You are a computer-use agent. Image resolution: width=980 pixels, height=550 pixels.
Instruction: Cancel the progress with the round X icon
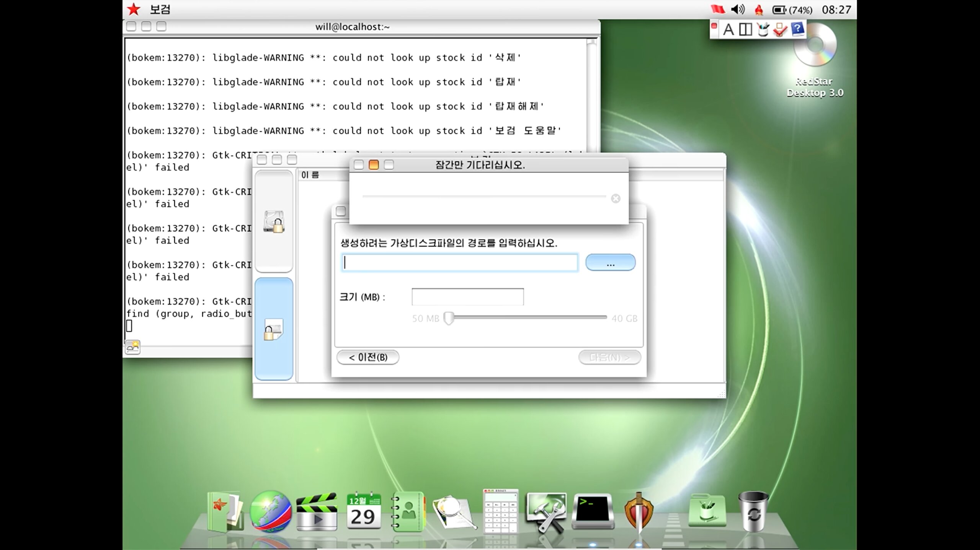pyautogui.click(x=616, y=199)
